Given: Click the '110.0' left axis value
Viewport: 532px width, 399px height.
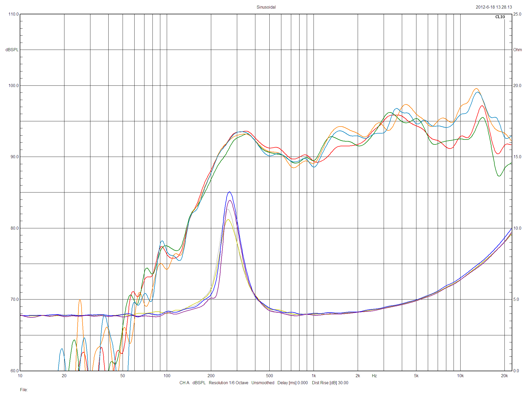Looking at the screenshot, I should pyautogui.click(x=14, y=14).
